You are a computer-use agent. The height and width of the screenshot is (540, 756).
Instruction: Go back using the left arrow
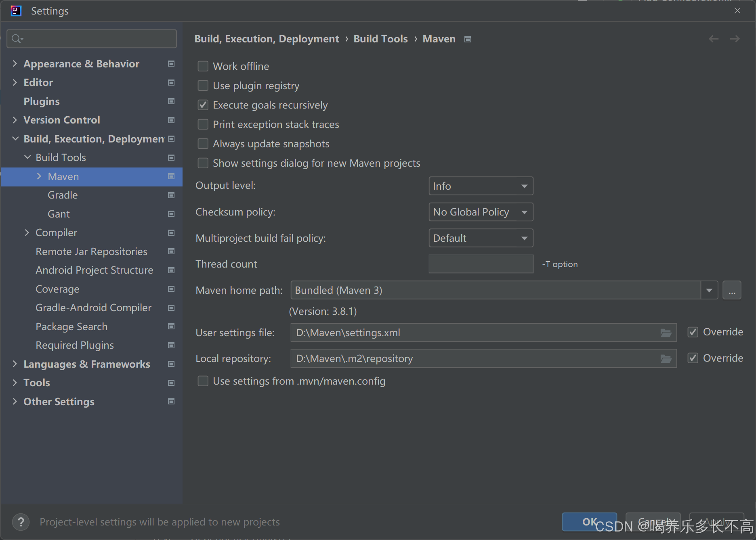point(714,39)
